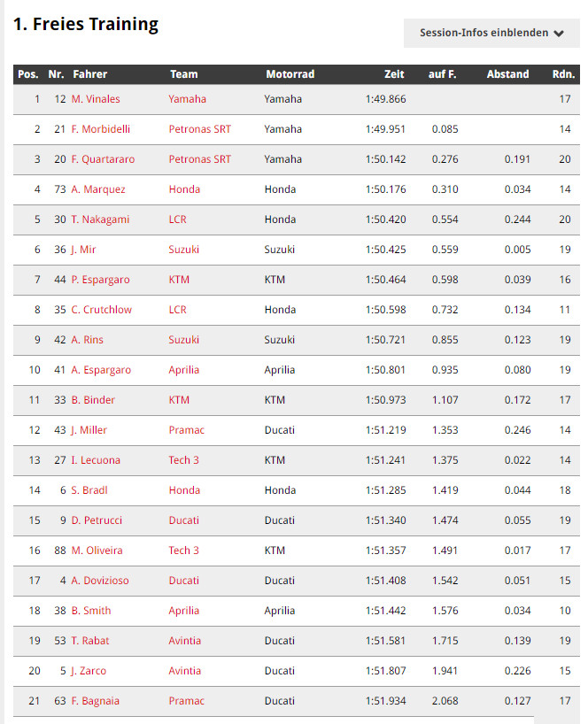This screenshot has width=588, height=724.
Task: Click the Abstand column header
Action: [507, 74]
